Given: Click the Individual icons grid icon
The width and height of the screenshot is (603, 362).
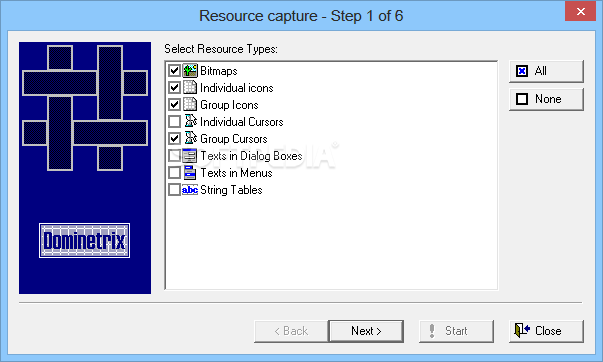Looking at the screenshot, I should coord(190,87).
